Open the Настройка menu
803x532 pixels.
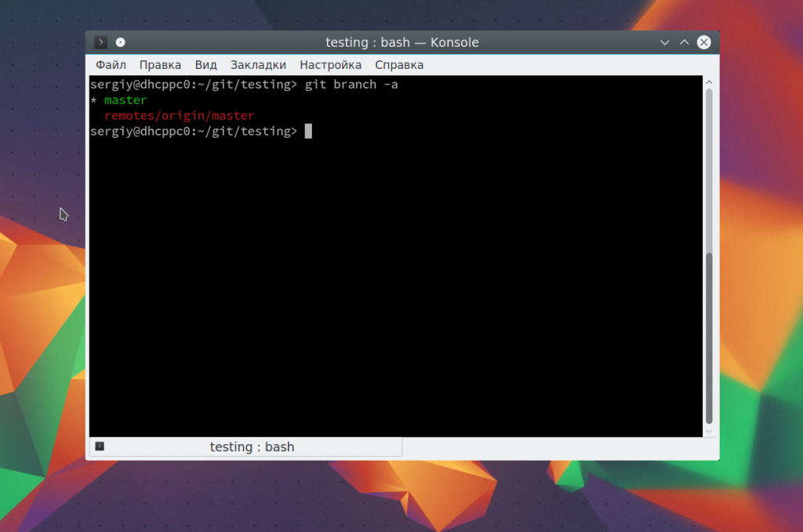(330, 65)
